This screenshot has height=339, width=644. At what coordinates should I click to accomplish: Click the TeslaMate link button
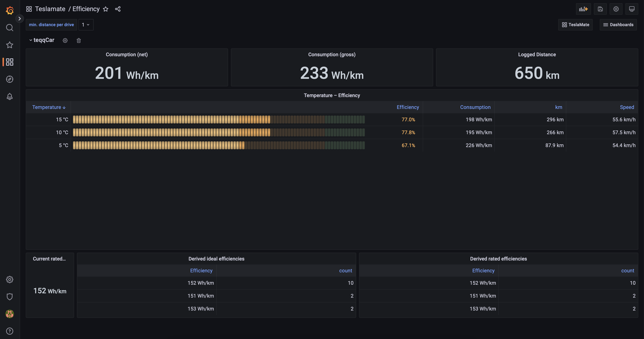click(x=575, y=25)
